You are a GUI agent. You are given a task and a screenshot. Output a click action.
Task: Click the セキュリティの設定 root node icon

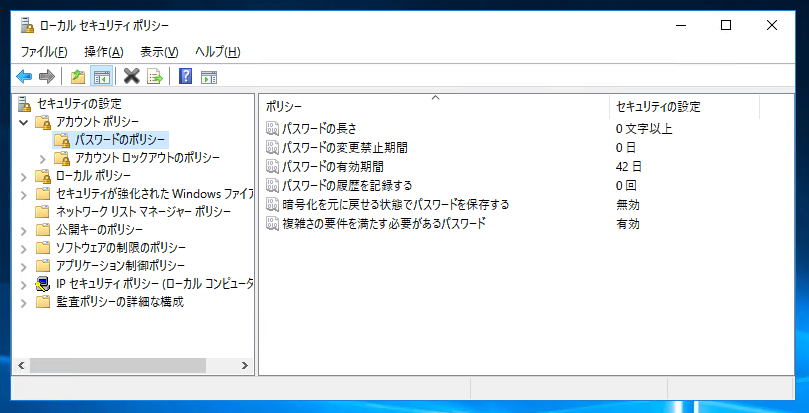(25, 104)
